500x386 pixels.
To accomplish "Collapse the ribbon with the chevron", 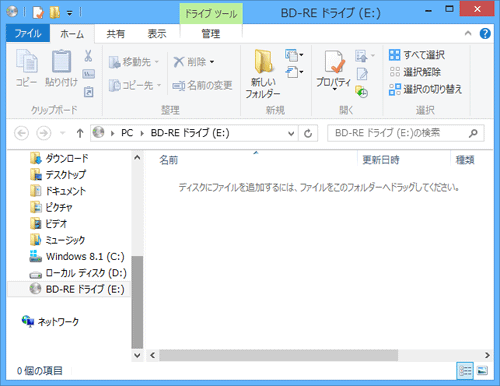I will pos(468,33).
